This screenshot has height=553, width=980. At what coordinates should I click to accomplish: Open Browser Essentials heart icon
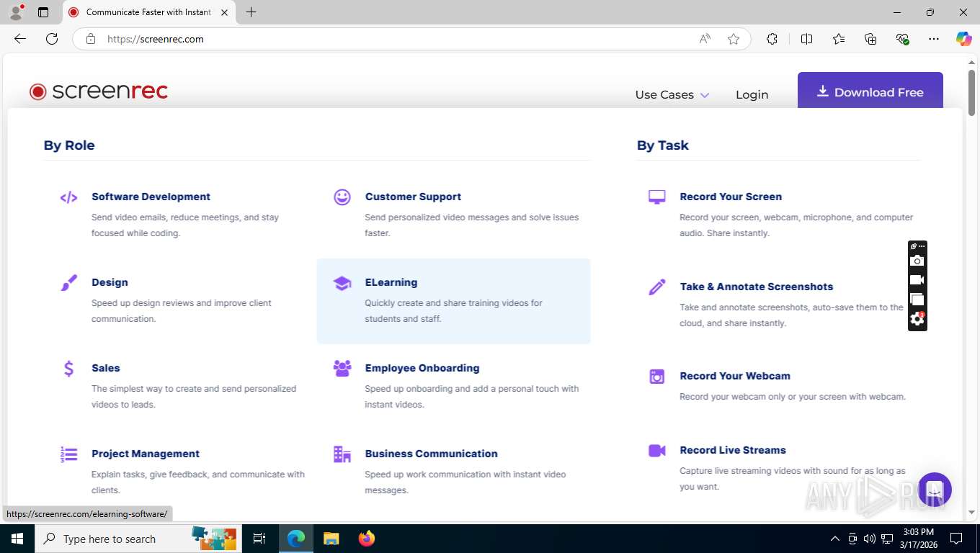[x=902, y=39]
